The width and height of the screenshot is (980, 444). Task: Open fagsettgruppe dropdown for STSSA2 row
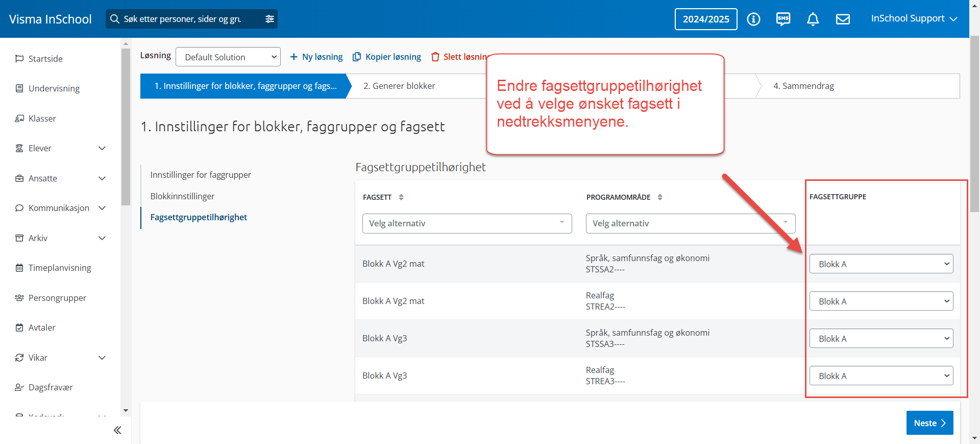click(x=881, y=264)
